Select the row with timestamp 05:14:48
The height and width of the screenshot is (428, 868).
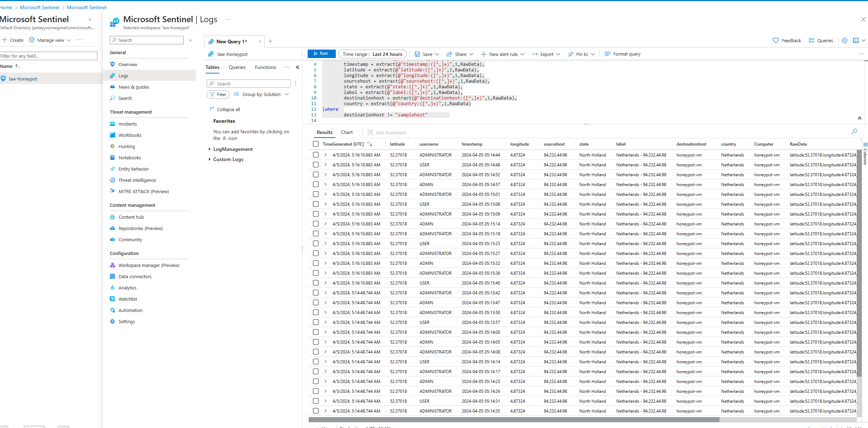tap(316, 165)
